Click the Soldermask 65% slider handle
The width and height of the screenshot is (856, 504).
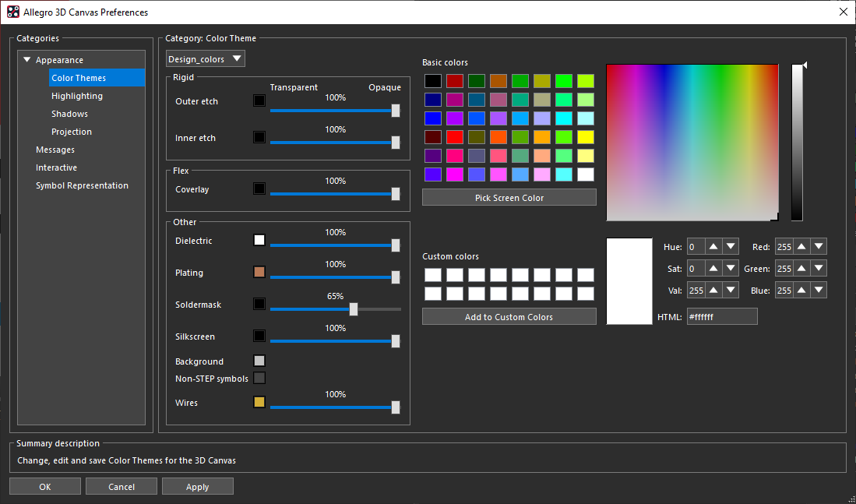click(354, 309)
